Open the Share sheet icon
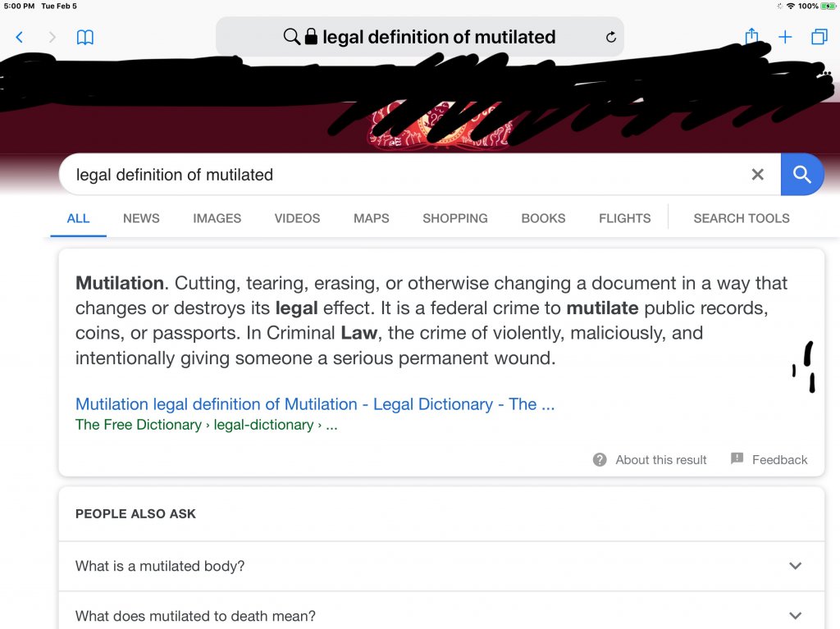Viewport: 840px width, 629px height. [x=751, y=36]
